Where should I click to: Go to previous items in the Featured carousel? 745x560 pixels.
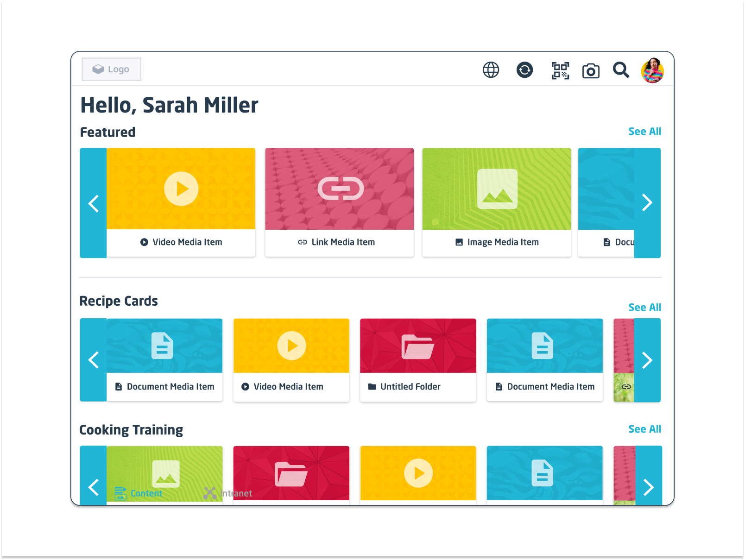pyautogui.click(x=93, y=203)
